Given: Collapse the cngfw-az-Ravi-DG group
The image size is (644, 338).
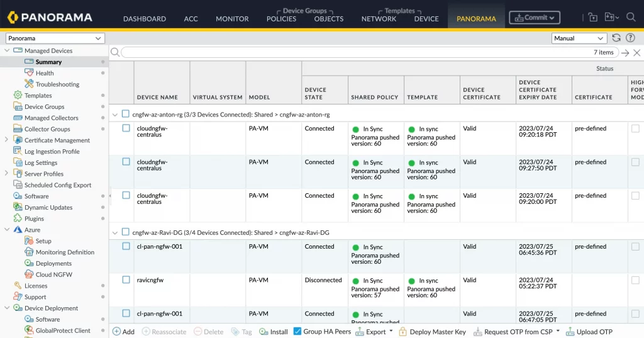Looking at the screenshot, I should coord(114,232).
